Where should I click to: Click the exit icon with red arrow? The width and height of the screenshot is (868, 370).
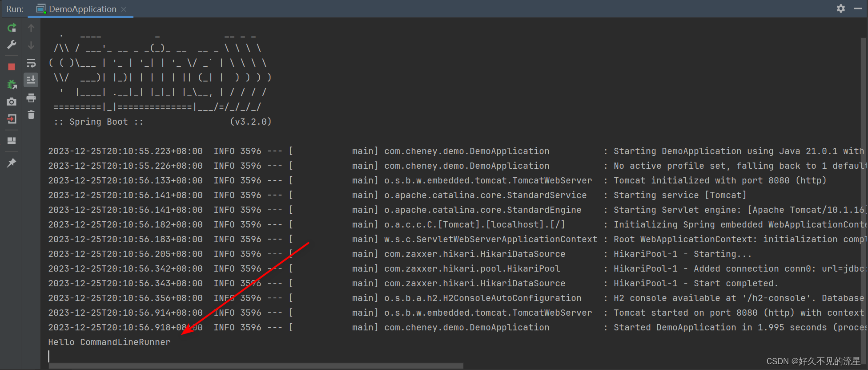pos(12,119)
